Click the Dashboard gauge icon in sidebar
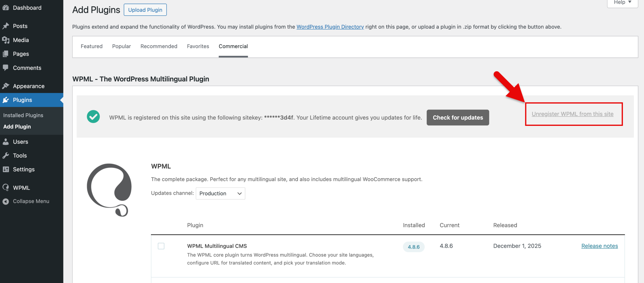The height and width of the screenshot is (283, 644). 6,8
